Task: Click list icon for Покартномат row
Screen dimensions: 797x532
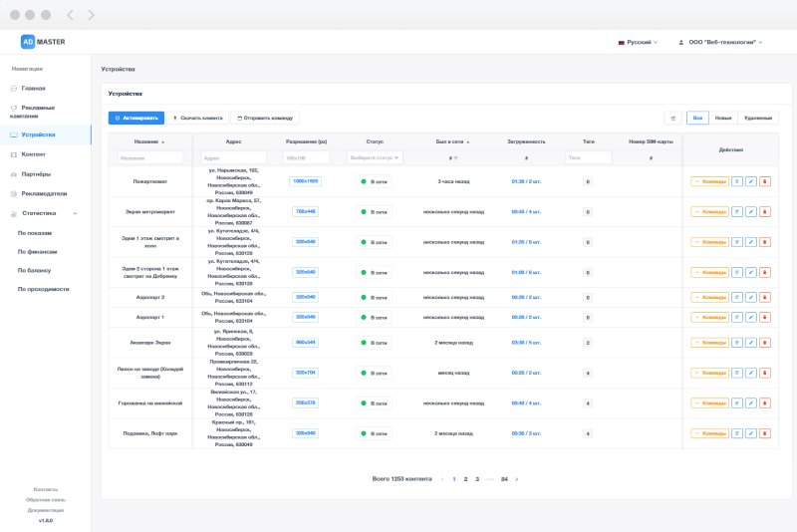Action: (737, 181)
